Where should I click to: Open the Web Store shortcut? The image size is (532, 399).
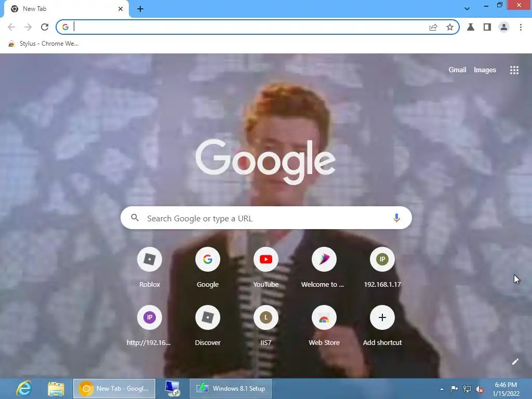324,326
